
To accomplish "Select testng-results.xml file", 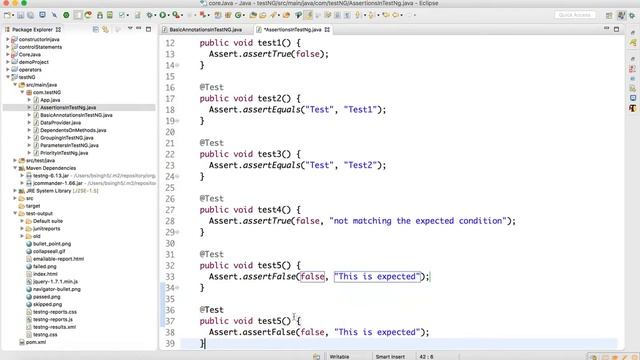I will coord(54,327).
